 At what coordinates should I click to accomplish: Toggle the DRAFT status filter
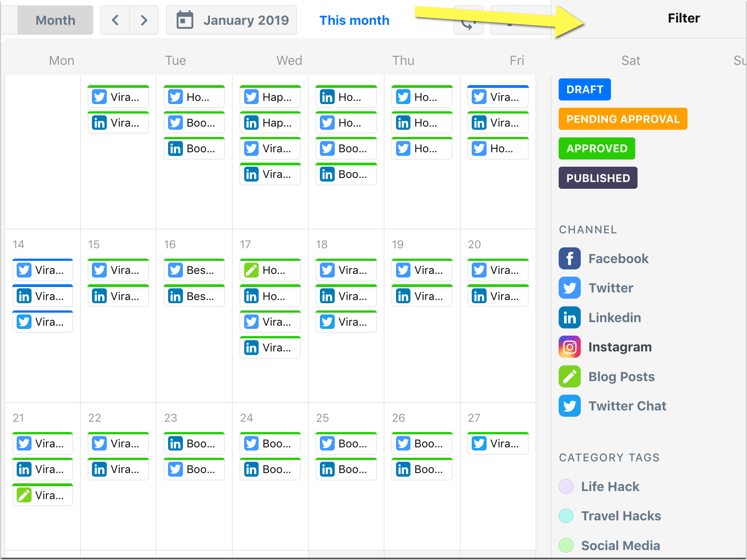pyautogui.click(x=585, y=90)
